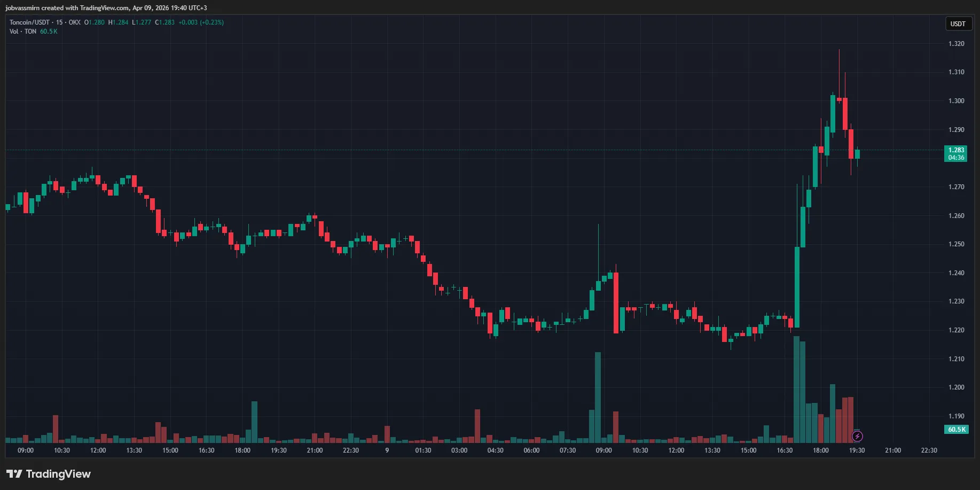Click the purple lightning bolt event icon
This screenshot has width=980, height=490.
857,437
